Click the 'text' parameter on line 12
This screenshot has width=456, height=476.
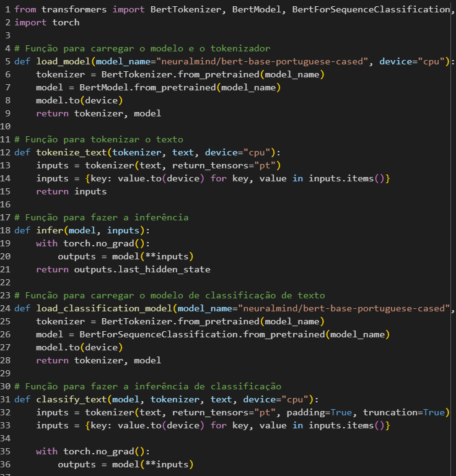point(183,153)
